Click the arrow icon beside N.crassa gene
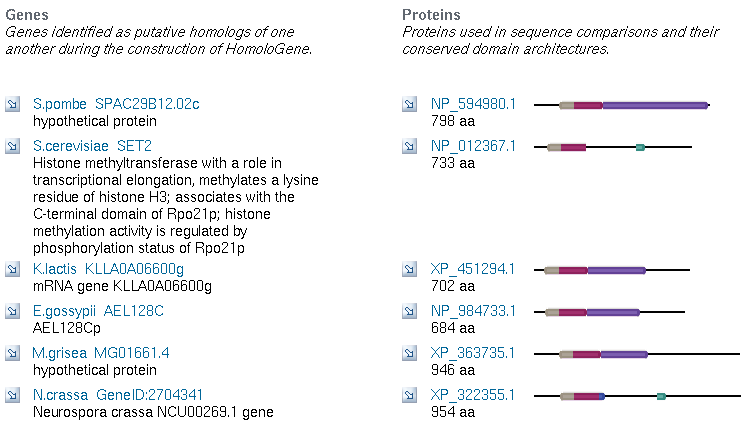Viewport: 748px width, 429px height. point(12,395)
